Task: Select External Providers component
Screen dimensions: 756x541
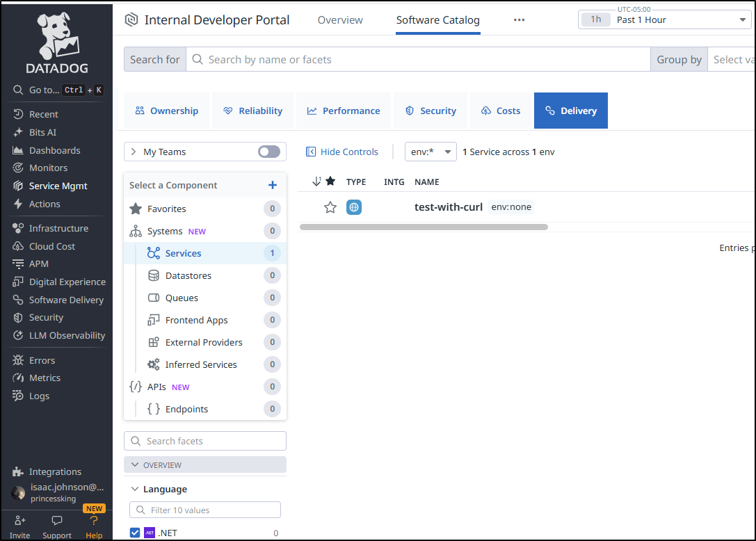Action: tap(205, 342)
